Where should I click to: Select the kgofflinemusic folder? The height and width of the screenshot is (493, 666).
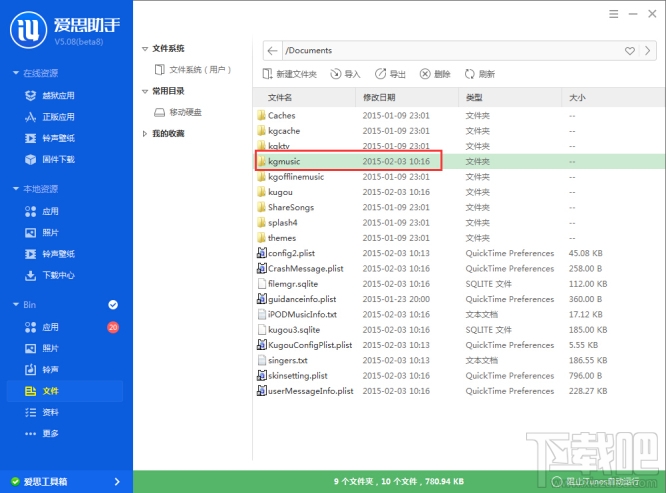click(459, 177)
